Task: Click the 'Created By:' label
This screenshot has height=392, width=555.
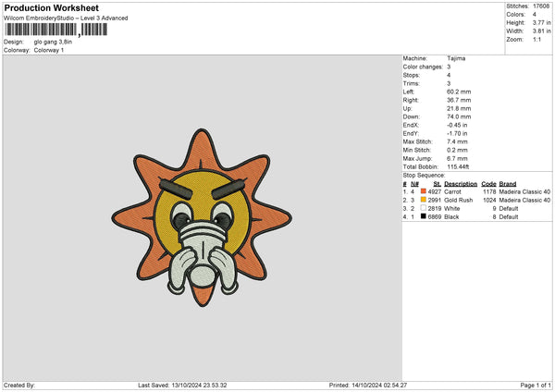Action: coord(19,386)
